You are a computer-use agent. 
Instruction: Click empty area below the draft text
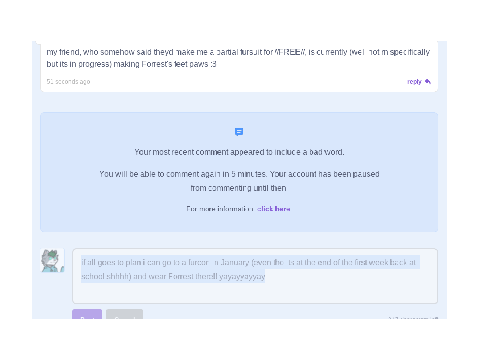[x=255, y=293]
